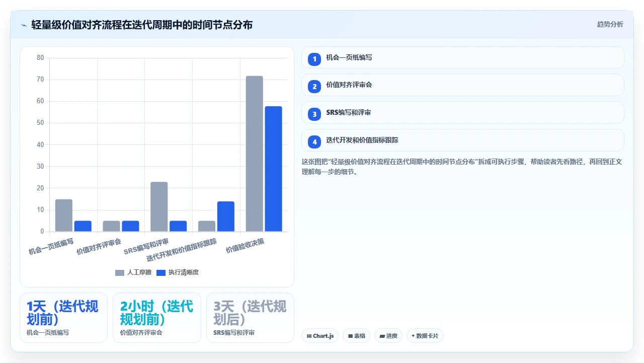Click the gray 人工摩擦 legend swatch
Viewport: 644px width, 363px height.
(x=120, y=272)
